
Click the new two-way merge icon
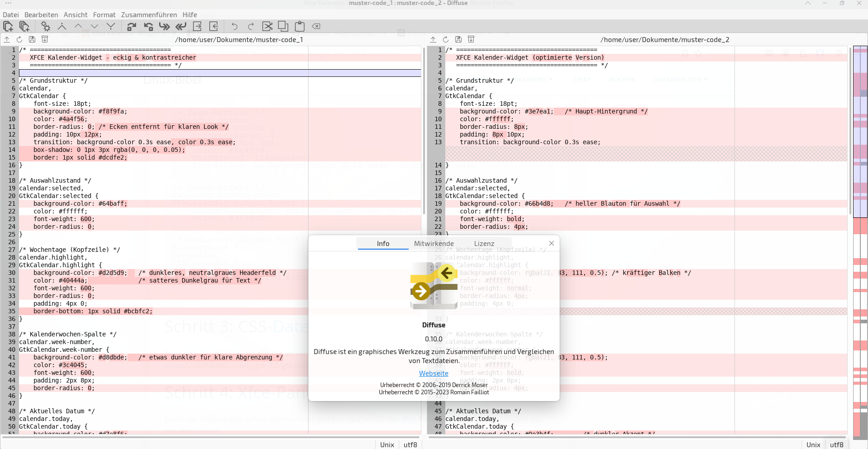click(x=8, y=26)
